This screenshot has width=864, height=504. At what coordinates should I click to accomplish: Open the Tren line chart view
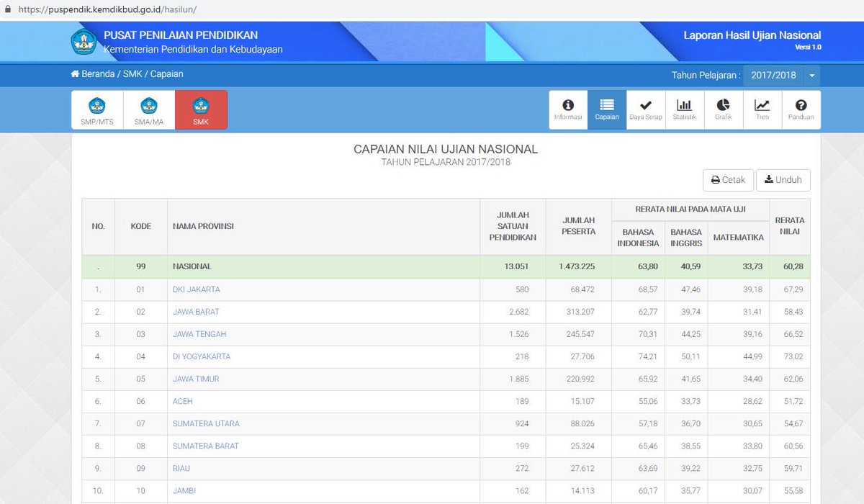coord(762,109)
